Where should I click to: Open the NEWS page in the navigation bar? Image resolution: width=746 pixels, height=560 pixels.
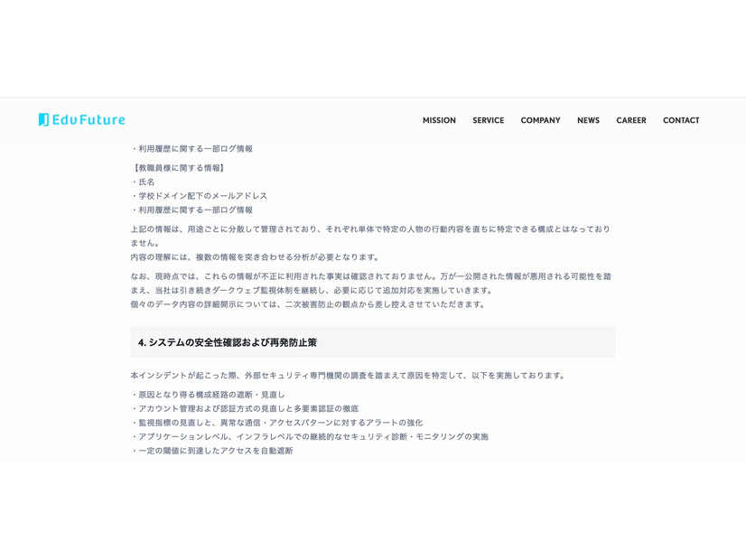coord(588,120)
